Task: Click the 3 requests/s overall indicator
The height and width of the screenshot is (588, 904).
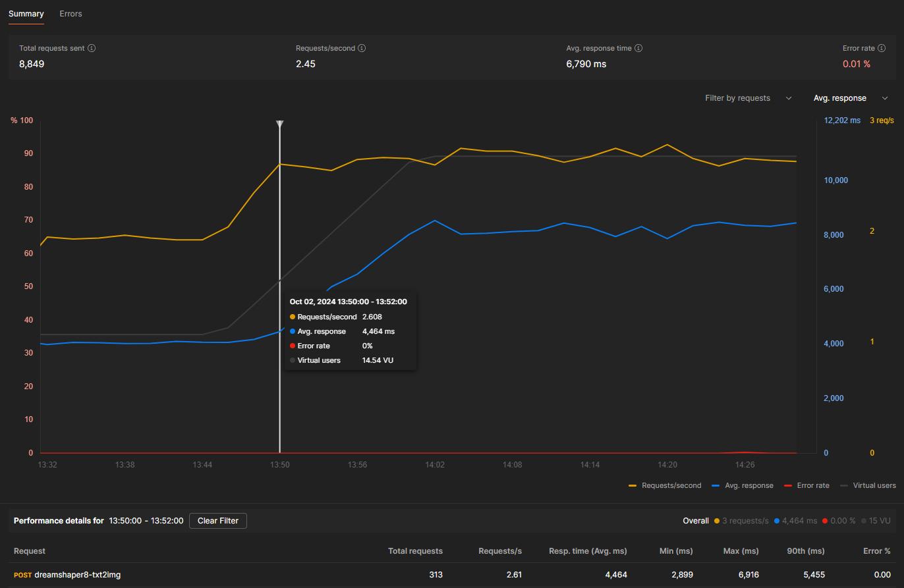Action: tap(741, 521)
